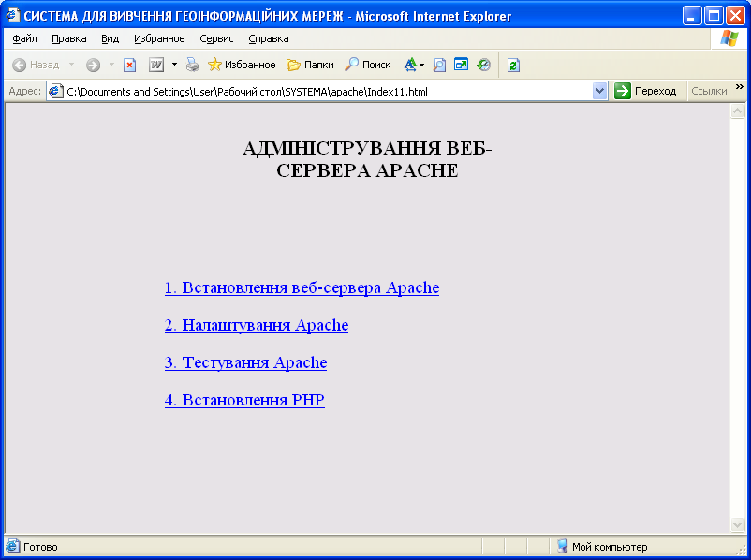Screen dimensions: 751x560
Task: Click the page icon in address bar
Action: point(56,91)
